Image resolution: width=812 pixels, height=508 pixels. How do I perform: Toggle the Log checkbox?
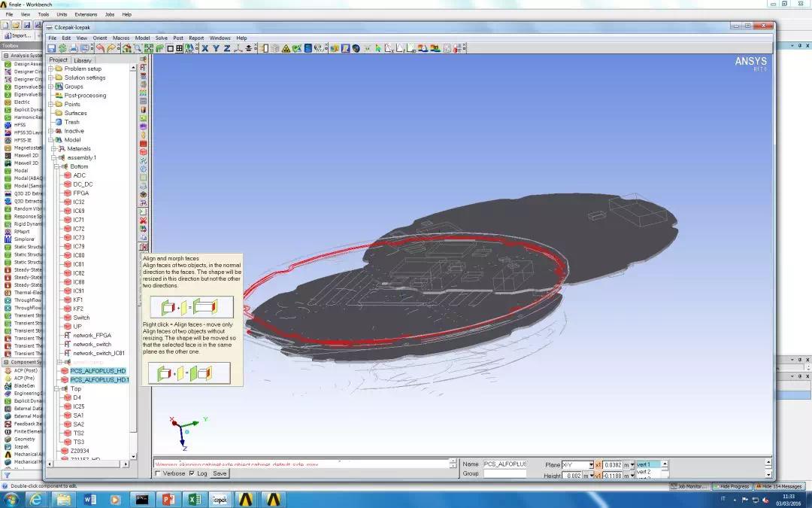pos(192,473)
